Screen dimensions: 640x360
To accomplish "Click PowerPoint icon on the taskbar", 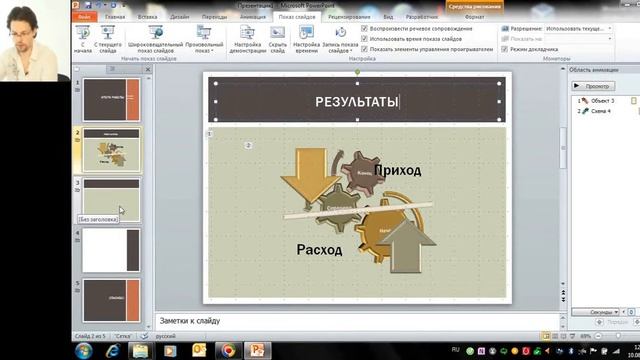I will pos(257,351).
